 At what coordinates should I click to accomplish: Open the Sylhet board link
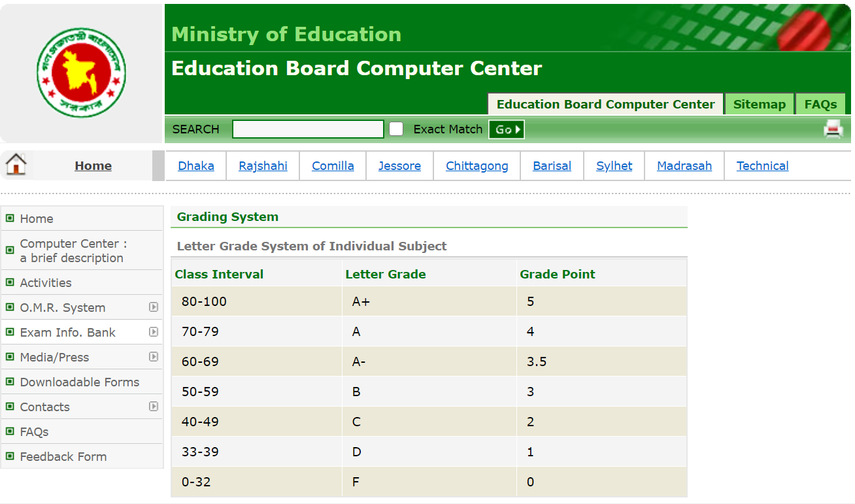614,166
